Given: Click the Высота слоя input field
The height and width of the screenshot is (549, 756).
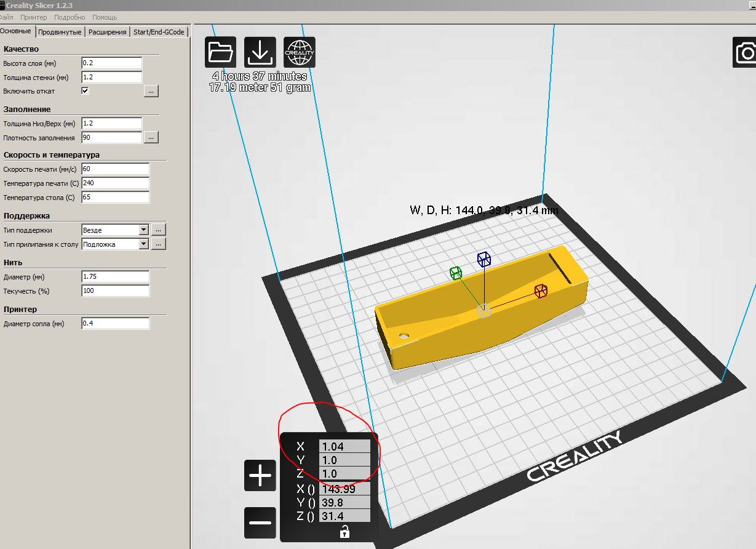Looking at the screenshot, I should (x=111, y=63).
